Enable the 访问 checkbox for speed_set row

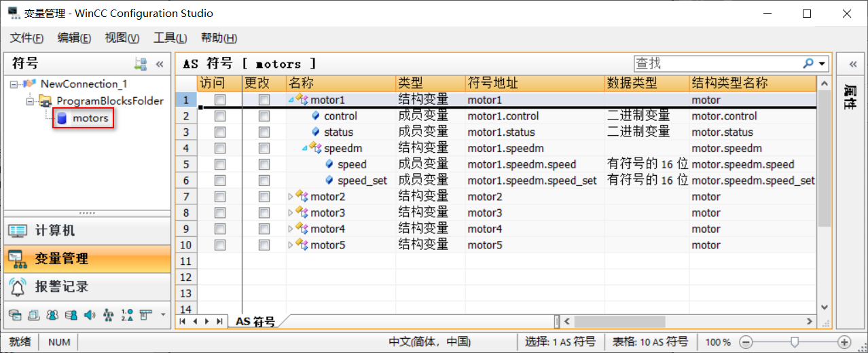[x=219, y=181]
